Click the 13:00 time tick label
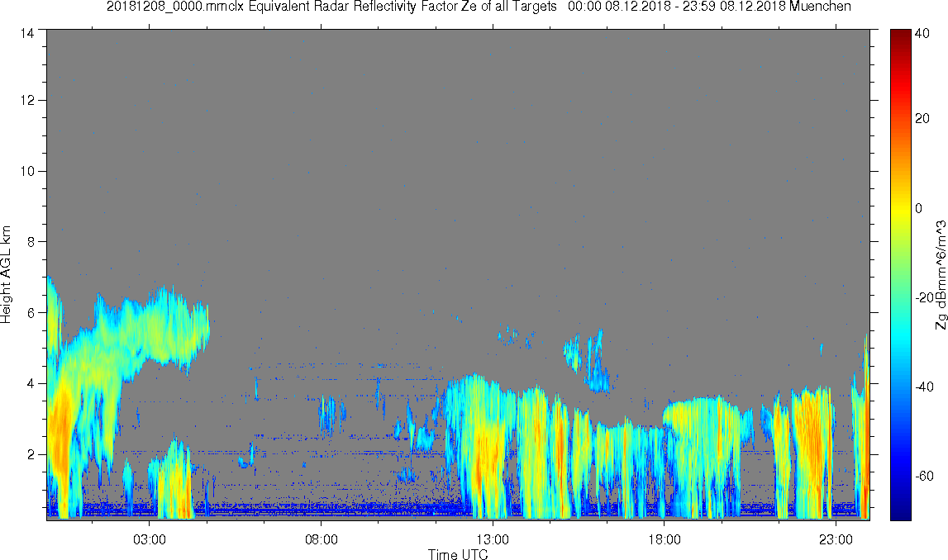 (493, 539)
